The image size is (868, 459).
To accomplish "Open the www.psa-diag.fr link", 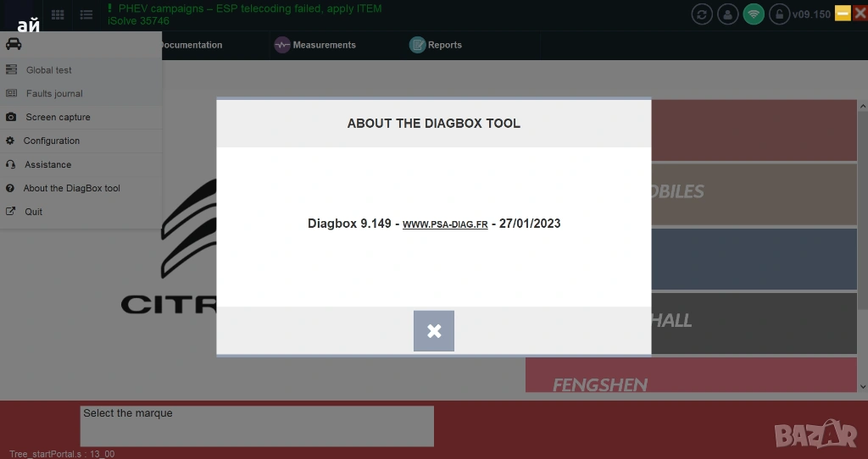I will coord(444,224).
